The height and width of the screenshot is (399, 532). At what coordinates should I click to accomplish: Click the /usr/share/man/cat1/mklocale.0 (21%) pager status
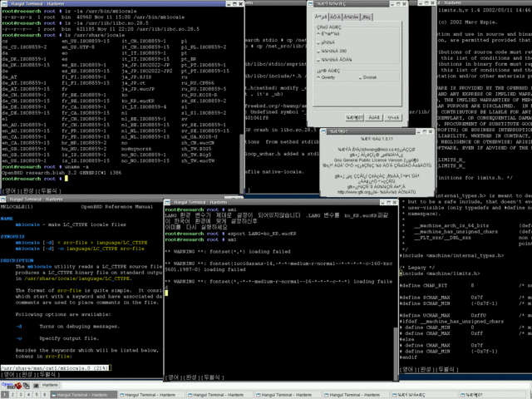[x=55, y=367]
